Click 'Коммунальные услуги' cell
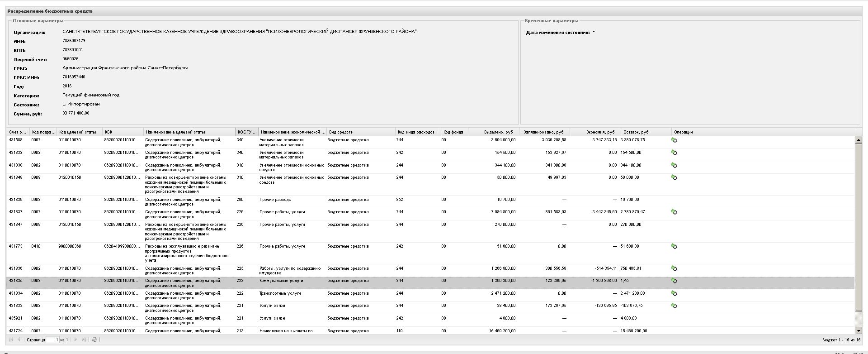Viewport: 868px width, 354px height. 281,281
